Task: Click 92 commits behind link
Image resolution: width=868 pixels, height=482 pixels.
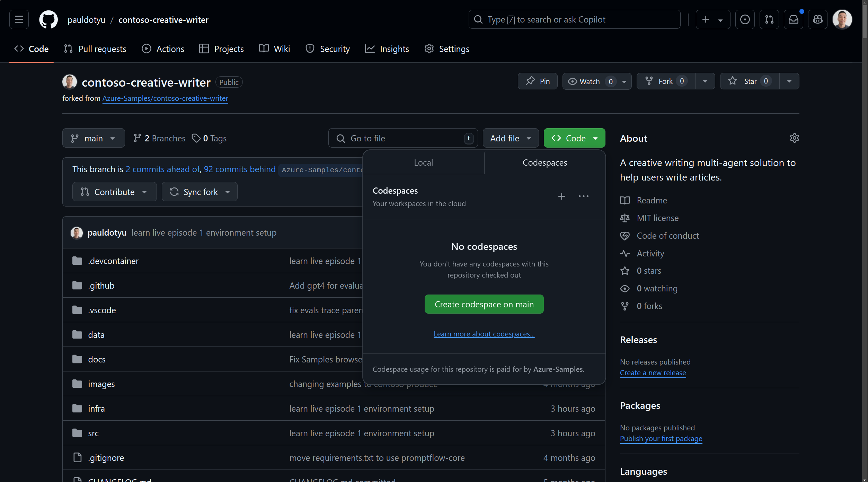Action: coord(240,169)
